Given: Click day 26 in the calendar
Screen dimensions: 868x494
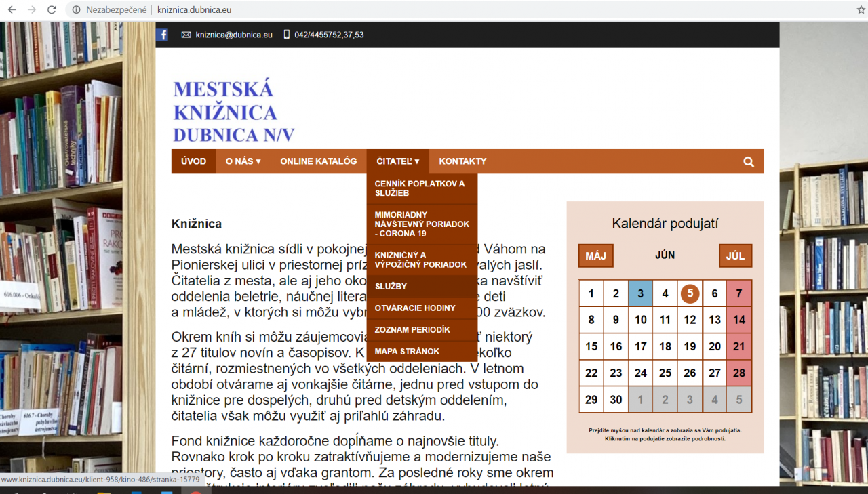Looking at the screenshot, I should click(690, 373).
